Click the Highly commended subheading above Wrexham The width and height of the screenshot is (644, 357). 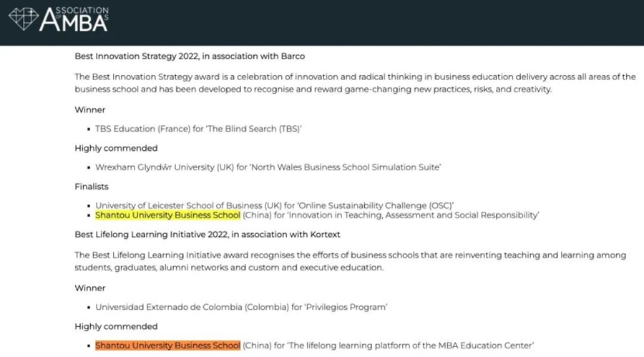(x=116, y=148)
